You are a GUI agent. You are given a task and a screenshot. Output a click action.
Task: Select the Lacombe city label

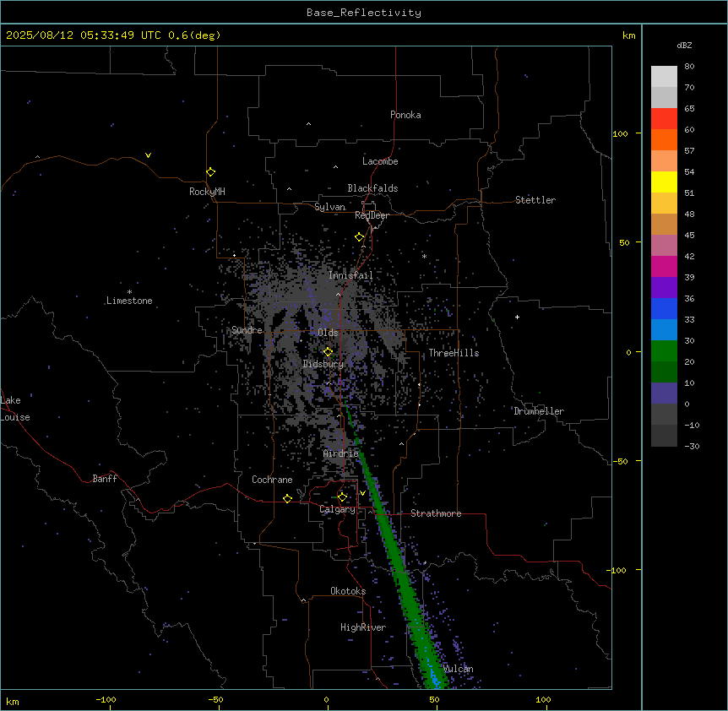pyautogui.click(x=380, y=161)
